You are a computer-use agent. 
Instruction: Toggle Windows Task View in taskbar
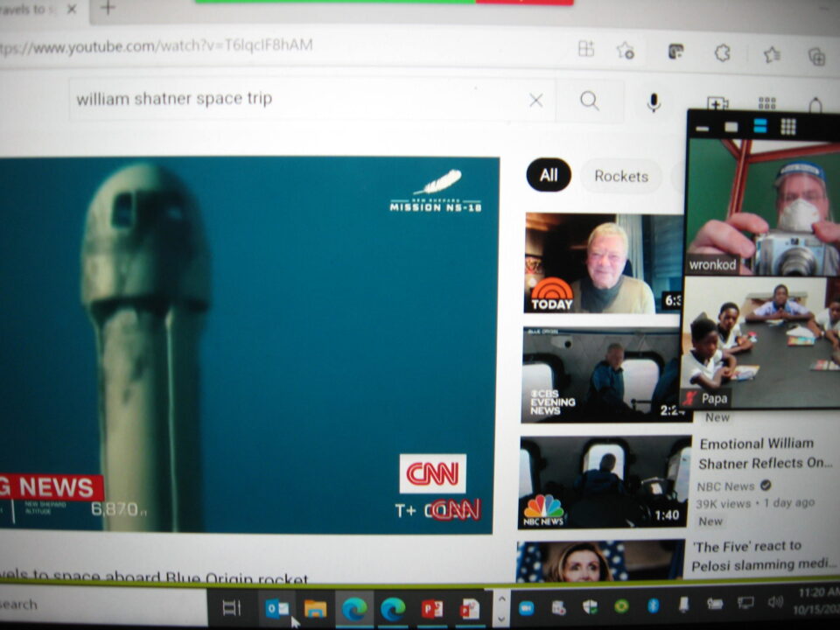pos(231,608)
